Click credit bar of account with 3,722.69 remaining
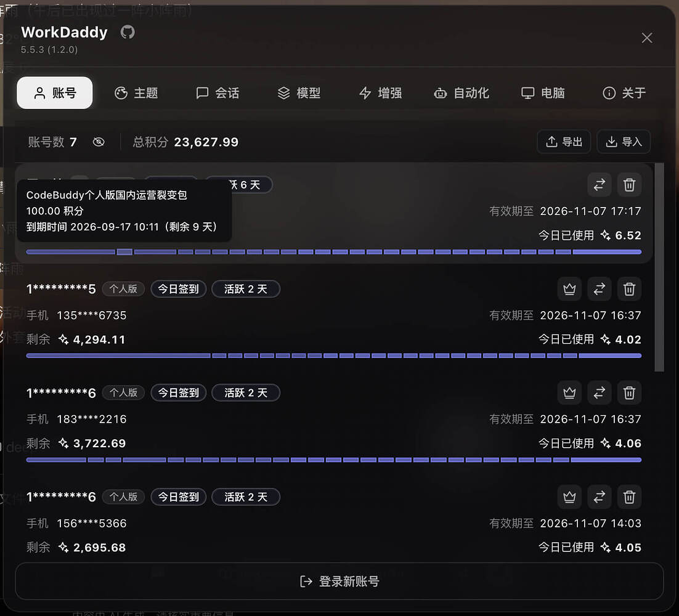Image resolution: width=679 pixels, height=616 pixels. pos(333,460)
